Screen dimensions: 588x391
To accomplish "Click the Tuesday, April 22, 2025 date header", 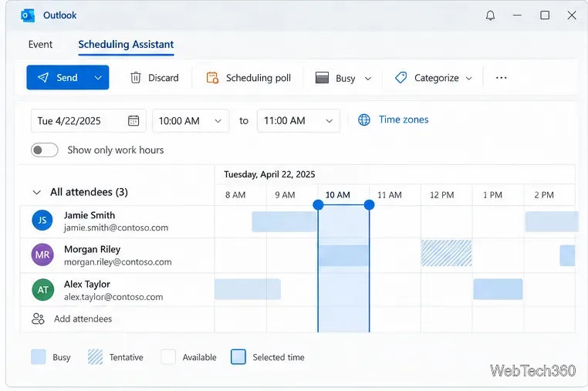I will point(269,174).
